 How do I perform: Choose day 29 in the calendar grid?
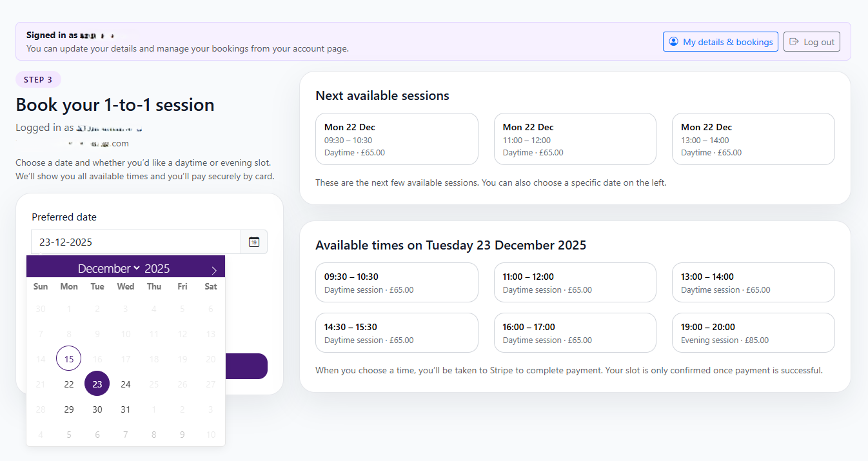click(68, 409)
